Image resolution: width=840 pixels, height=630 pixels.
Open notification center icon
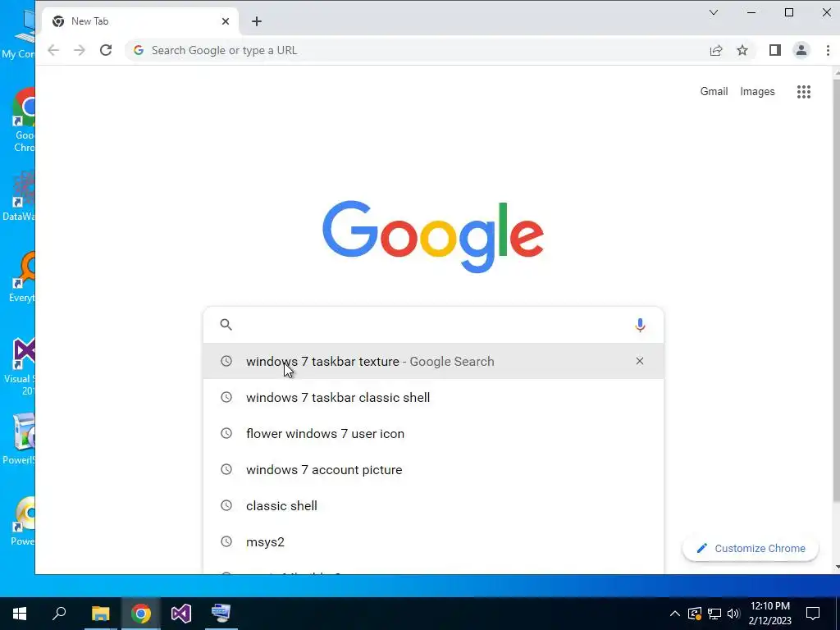pyautogui.click(x=813, y=614)
